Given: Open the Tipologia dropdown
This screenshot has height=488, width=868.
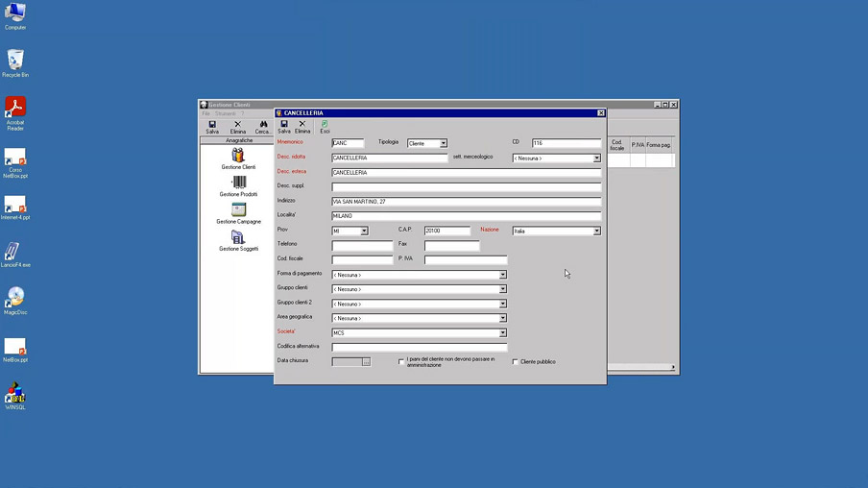Looking at the screenshot, I should (444, 143).
